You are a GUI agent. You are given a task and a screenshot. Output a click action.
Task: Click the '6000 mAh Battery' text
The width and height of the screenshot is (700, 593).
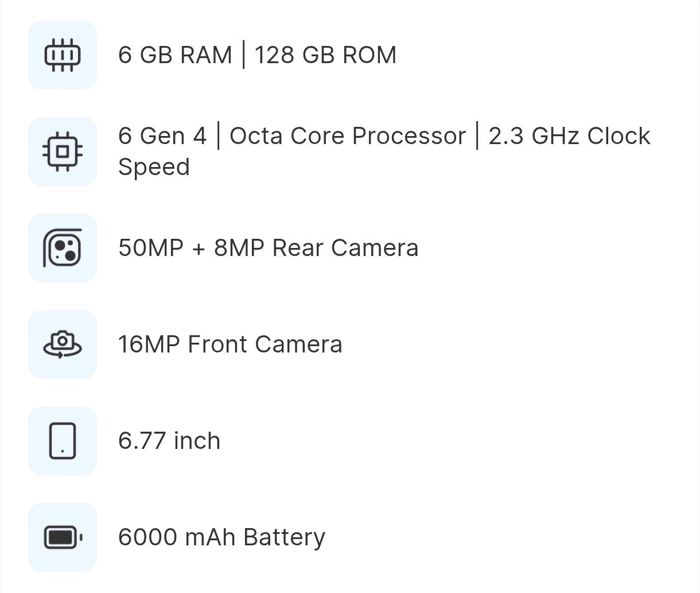[221, 538]
